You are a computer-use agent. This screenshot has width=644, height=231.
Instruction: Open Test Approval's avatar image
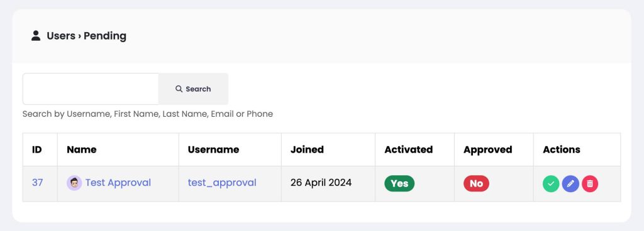coord(74,183)
